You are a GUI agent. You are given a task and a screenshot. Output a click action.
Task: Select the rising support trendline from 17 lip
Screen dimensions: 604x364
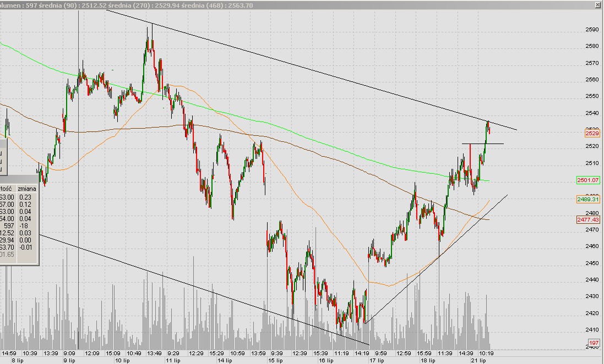point(436,259)
